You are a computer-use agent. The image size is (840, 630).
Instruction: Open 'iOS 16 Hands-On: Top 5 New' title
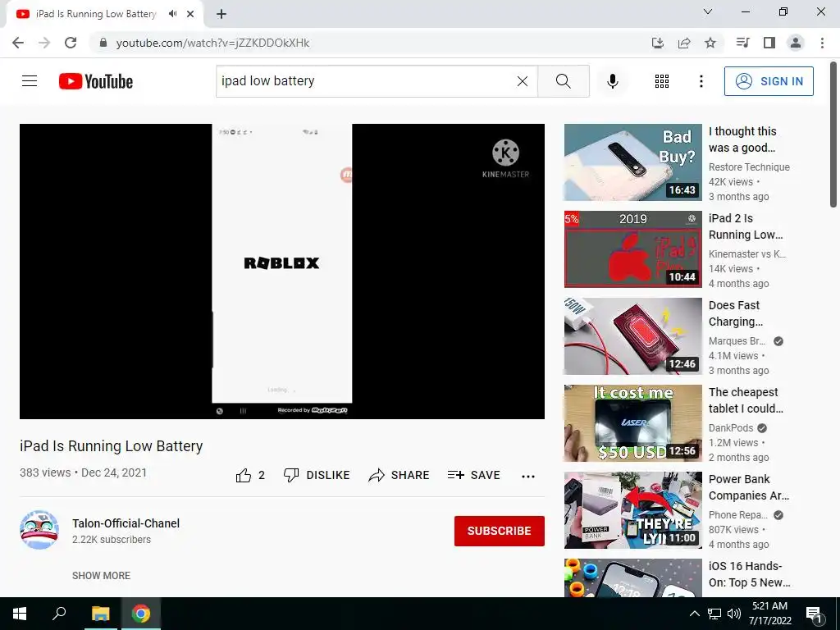pos(750,574)
